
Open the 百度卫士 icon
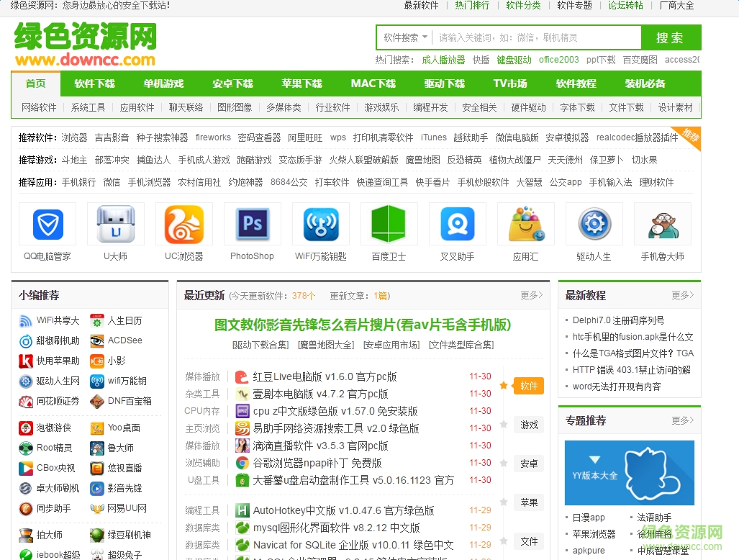point(389,224)
